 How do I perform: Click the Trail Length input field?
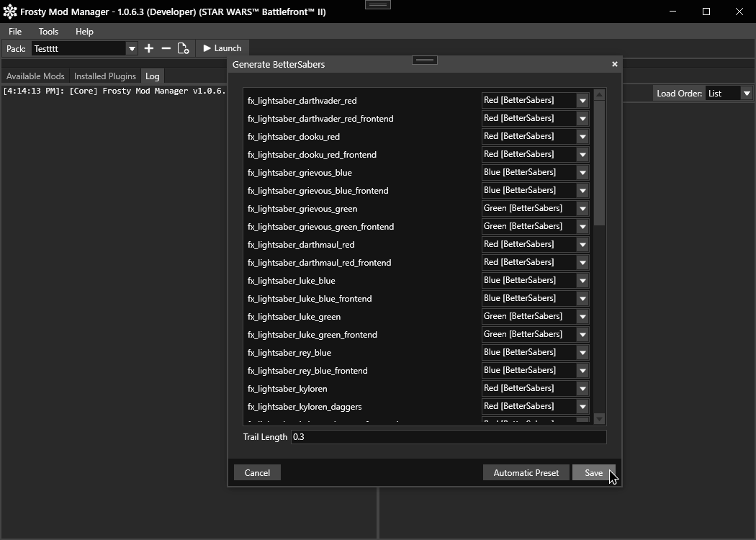pyautogui.click(x=449, y=437)
